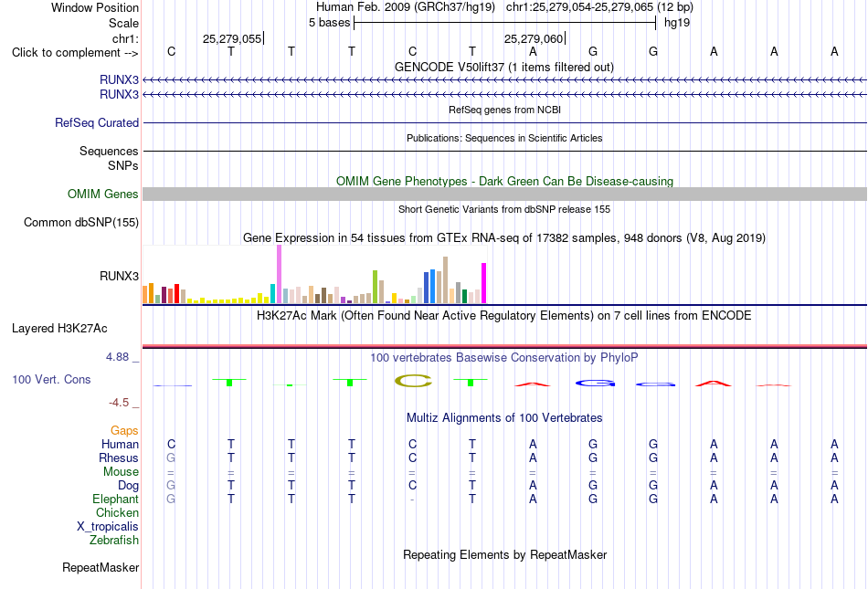Viewport: 868px width, 589px height.
Task: Click the faded G in the Dog row
Action: pyautogui.click(x=171, y=485)
